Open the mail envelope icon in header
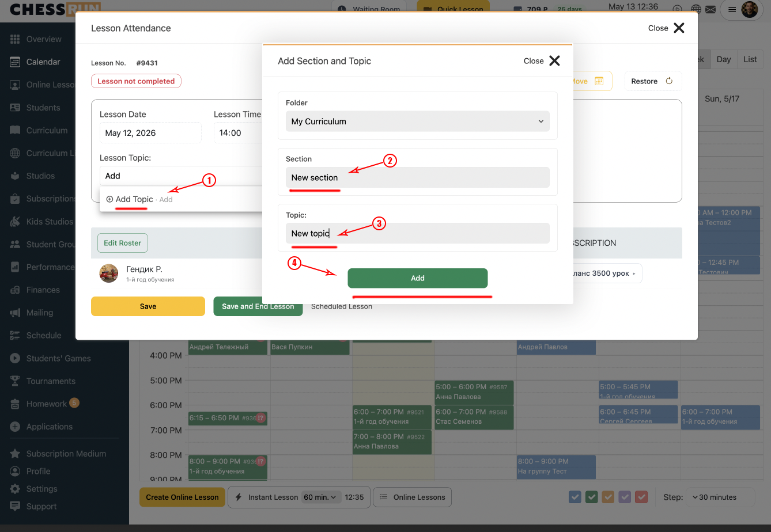The width and height of the screenshot is (771, 532). pos(710,9)
